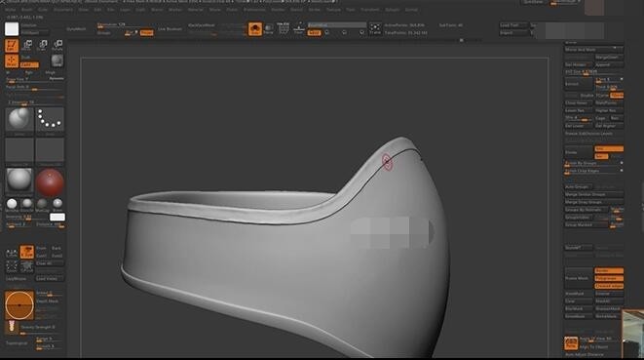The width and height of the screenshot is (644, 360).
Task: Choose the first small white material ball
Action: click(12, 204)
